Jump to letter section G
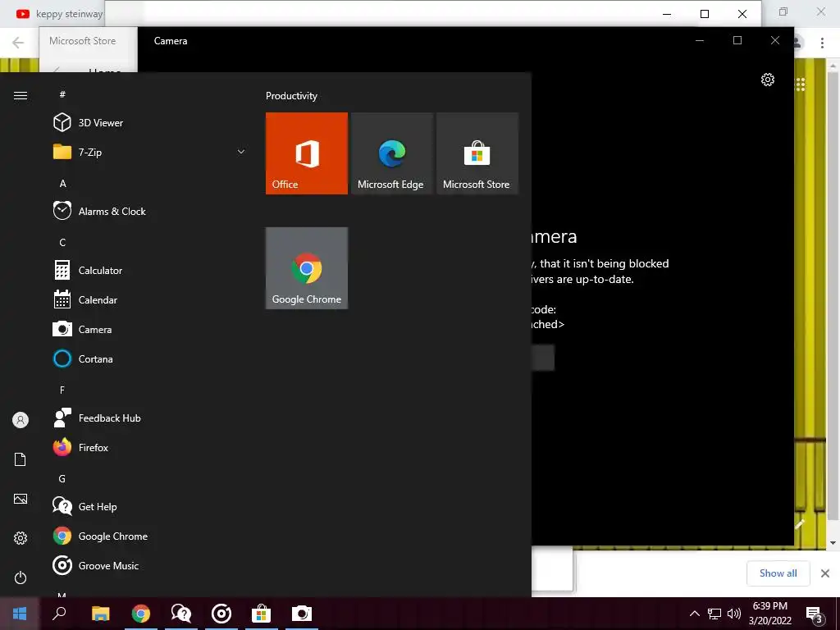The height and width of the screenshot is (630, 840). [62, 479]
